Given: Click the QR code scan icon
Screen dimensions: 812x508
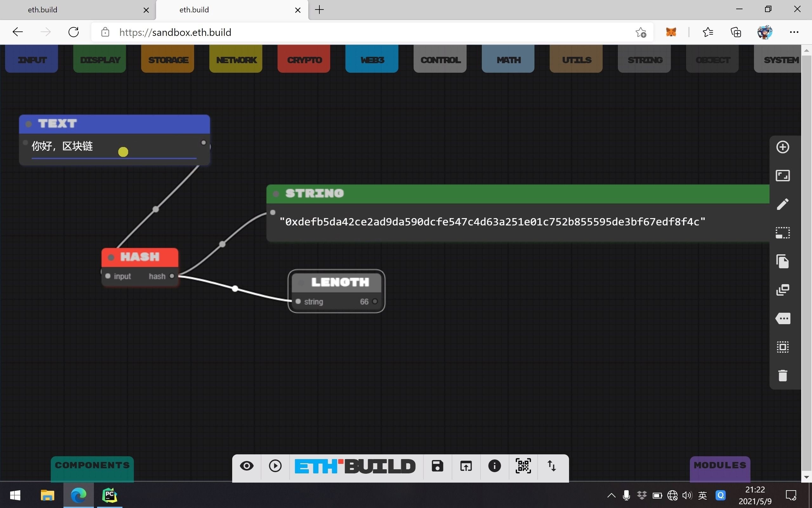Looking at the screenshot, I should pos(523,466).
